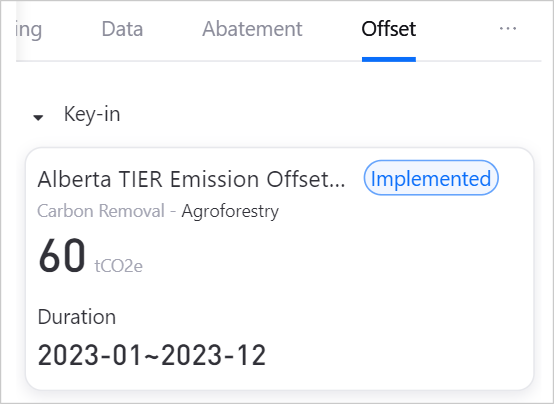This screenshot has height=404, width=554.
Task: Select the Offset tab
Action: tap(389, 29)
